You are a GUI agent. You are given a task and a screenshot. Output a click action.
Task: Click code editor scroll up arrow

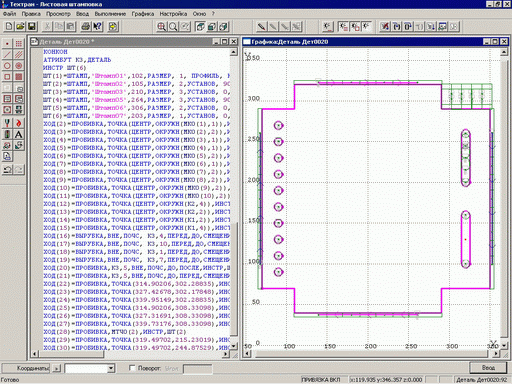pos(234,52)
